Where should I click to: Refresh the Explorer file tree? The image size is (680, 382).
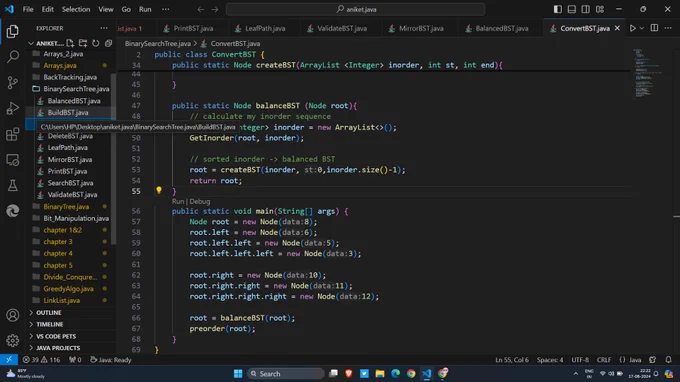[x=95, y=43]
